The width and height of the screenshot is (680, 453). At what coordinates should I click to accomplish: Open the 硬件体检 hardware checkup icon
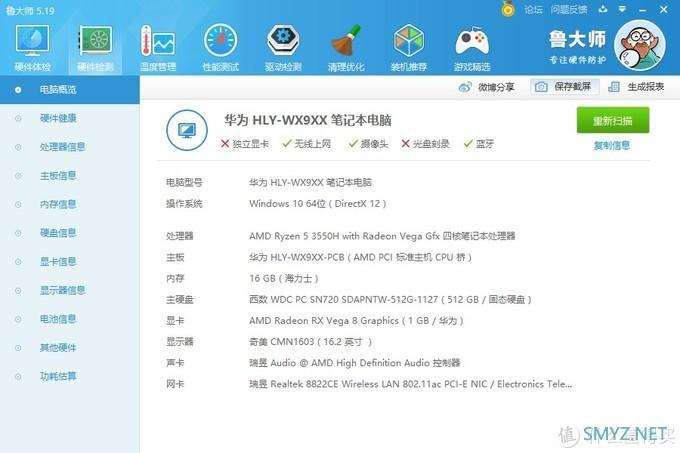coord(33,47)
